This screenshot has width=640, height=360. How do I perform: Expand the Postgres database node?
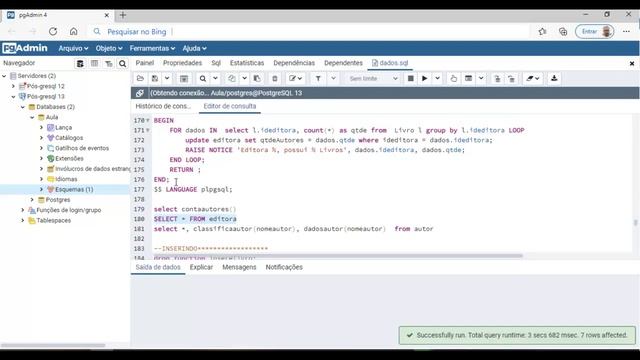coord(32,200)
